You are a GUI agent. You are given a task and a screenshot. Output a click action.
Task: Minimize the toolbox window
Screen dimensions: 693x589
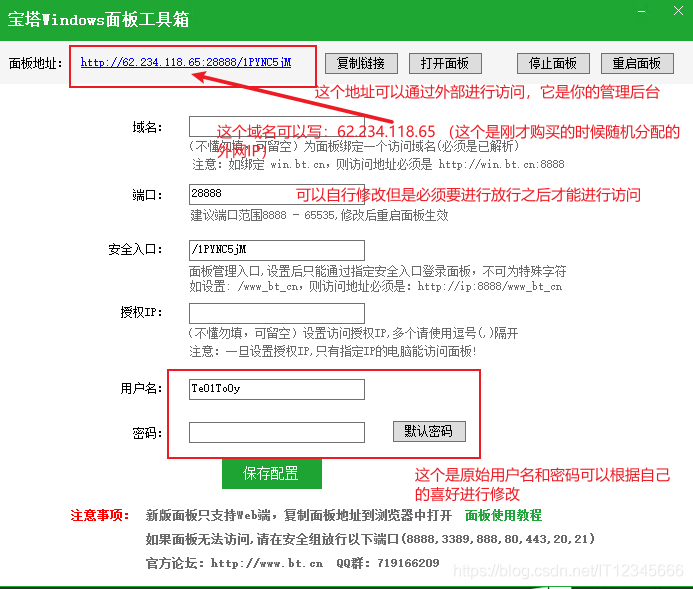pos(641,12)
